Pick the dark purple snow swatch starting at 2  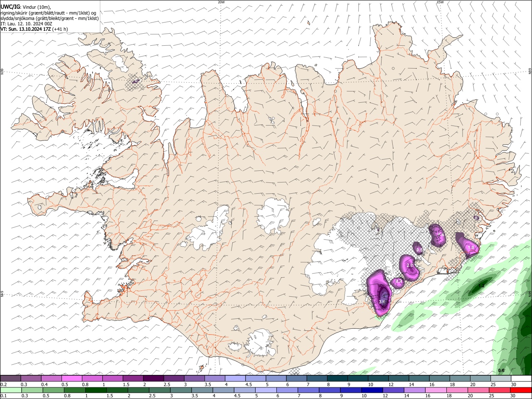point(153,378)
